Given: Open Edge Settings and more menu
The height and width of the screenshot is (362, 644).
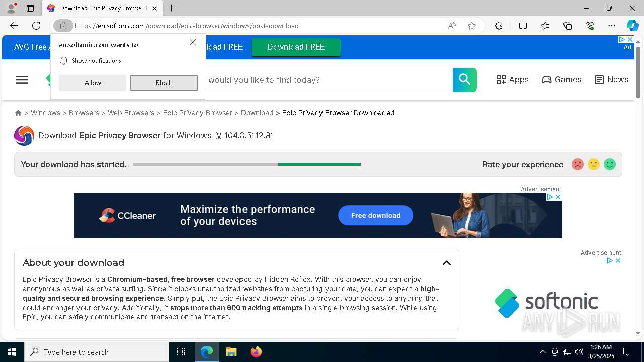Looking at the screenshot, I should [x=612, y=26].
